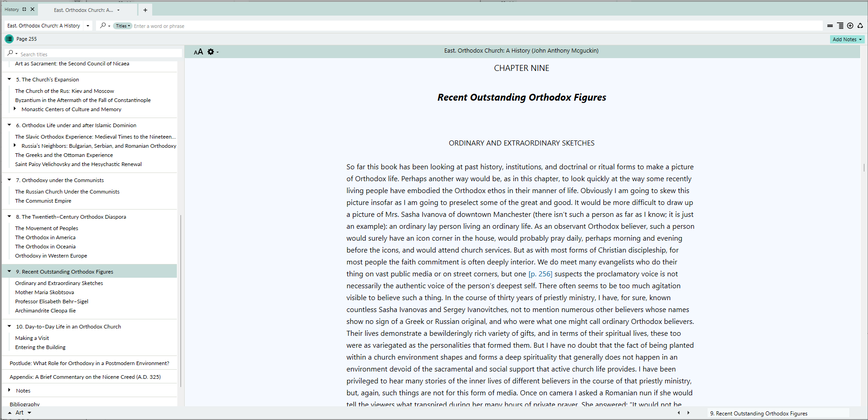Open the gear settings dropdown
This screenshot has width=868, height=420.
[213, 52]
